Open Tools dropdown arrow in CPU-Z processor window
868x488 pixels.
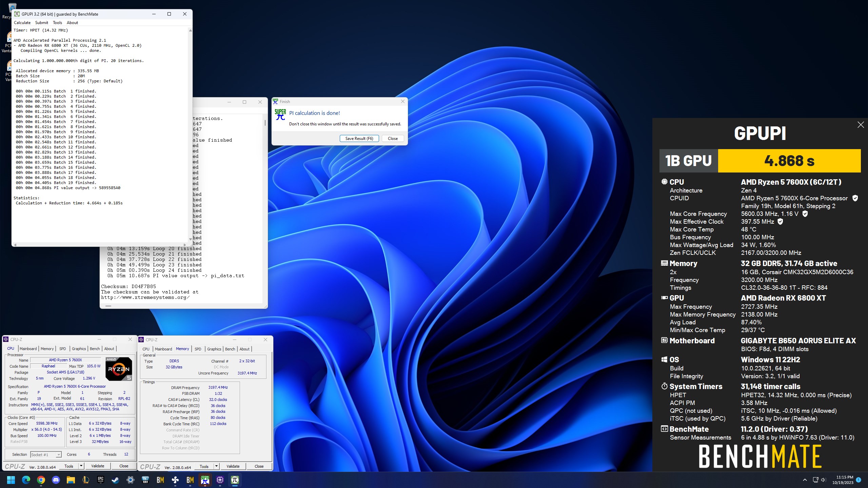(81, 466)
